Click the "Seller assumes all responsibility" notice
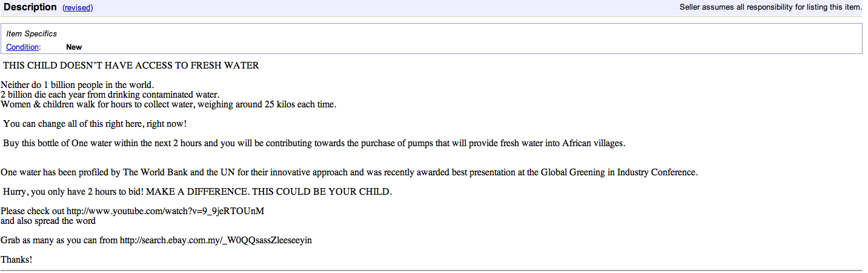This screenshot has height=273, width=868. (x=770, y=7)
